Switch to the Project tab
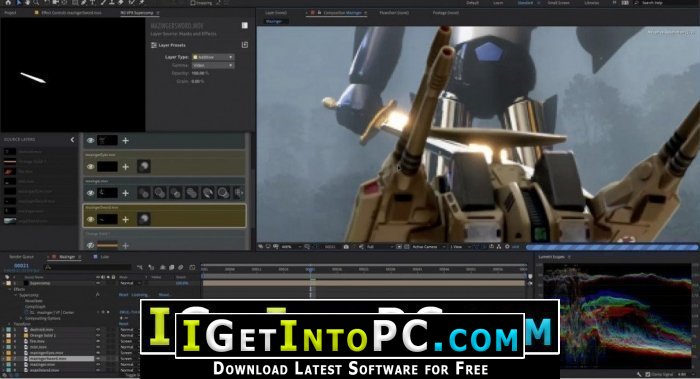 coord(10,13)
